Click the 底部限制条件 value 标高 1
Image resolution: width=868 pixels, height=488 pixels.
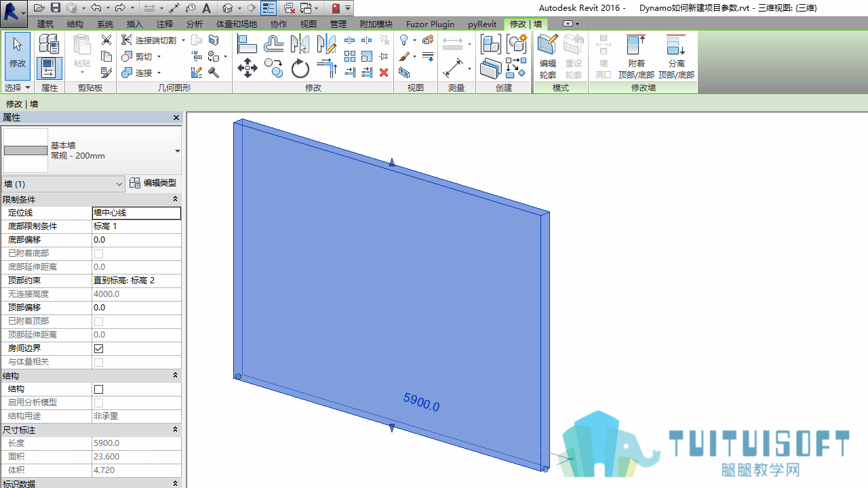pos(136,226)
